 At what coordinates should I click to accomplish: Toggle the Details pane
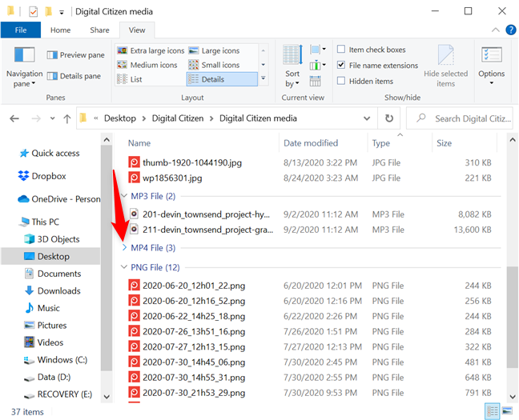[74, 76]
